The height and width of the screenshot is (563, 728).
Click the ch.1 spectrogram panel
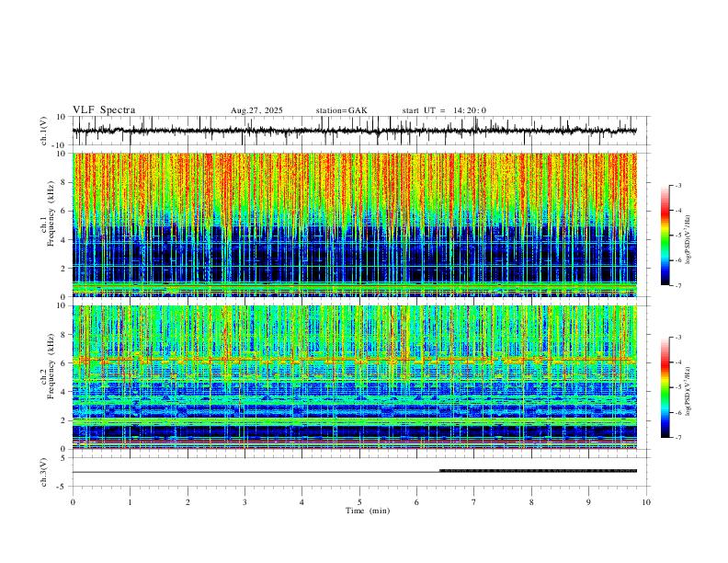355,224
